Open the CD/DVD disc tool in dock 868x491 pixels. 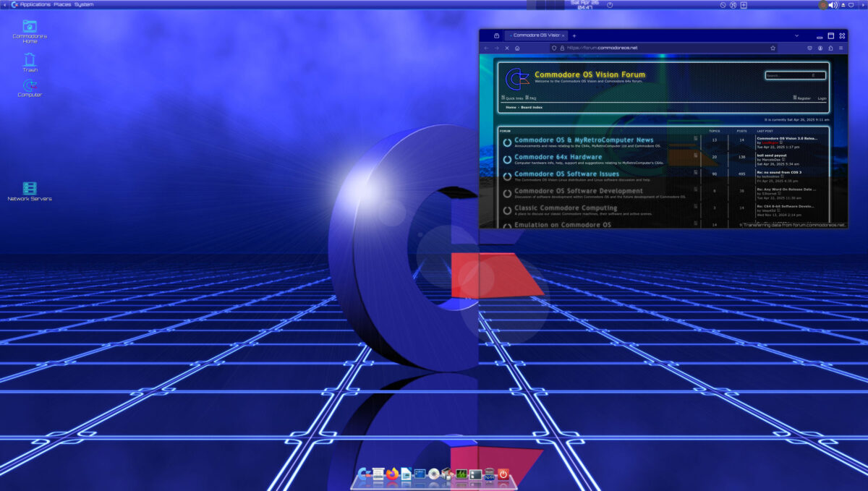point(433,474)
